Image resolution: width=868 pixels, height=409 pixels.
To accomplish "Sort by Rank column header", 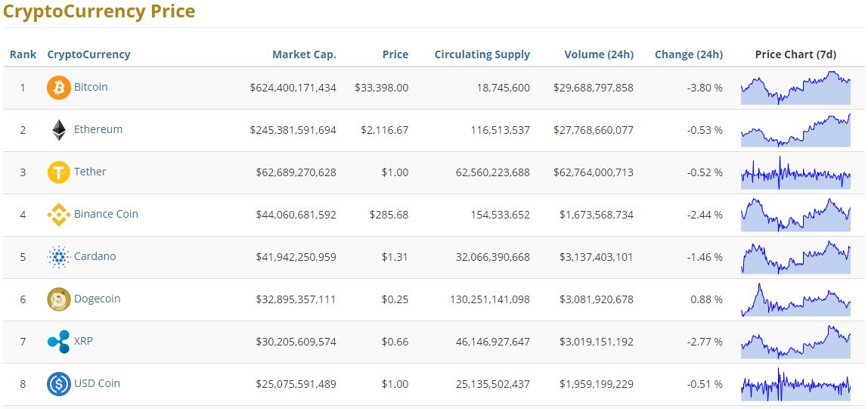I will tap(23, 54).
